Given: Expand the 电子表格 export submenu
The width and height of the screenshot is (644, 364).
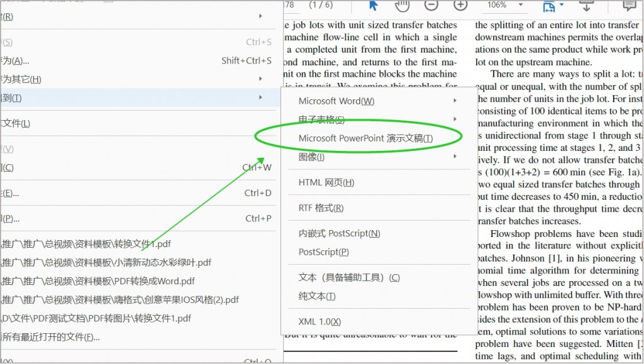Looking at the screenshot, I should click(x=327, y=119).
